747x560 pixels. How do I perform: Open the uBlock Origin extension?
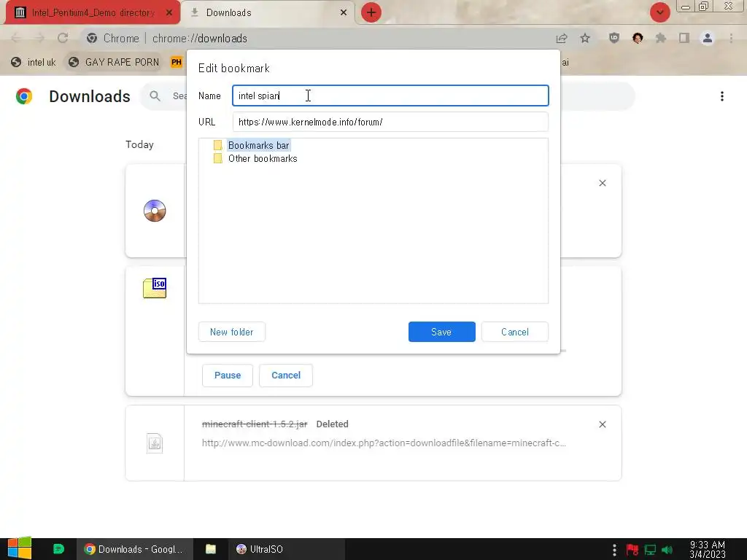pyautogui.click(x=614, y=38)
